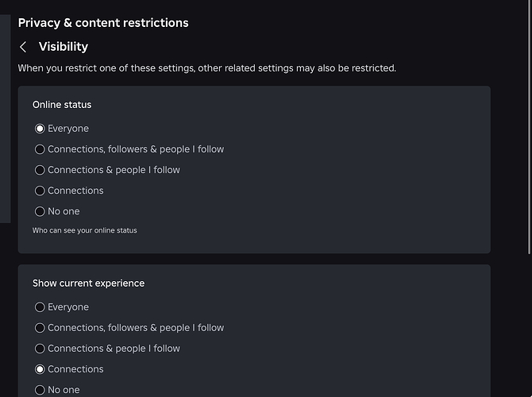
Task: Click the Visibility page title
Action: pos(64,47)
